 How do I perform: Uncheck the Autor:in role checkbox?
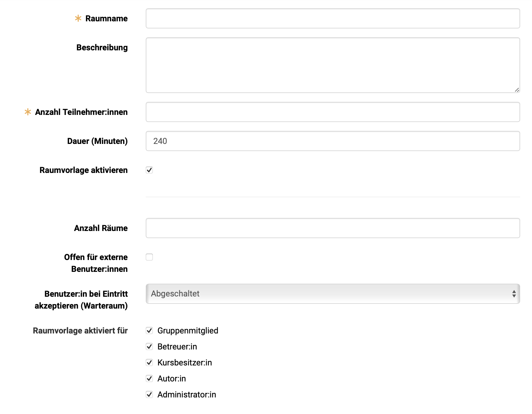150,378
